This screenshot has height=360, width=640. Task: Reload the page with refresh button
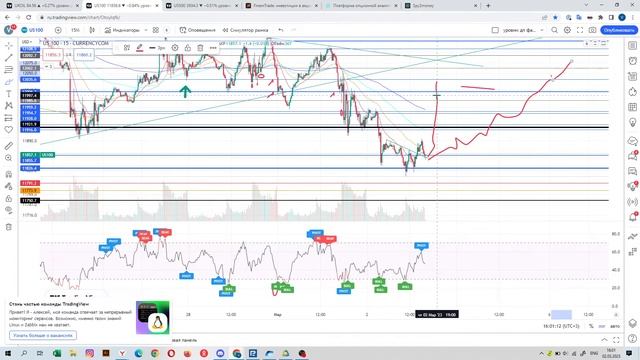pos(29,18)
